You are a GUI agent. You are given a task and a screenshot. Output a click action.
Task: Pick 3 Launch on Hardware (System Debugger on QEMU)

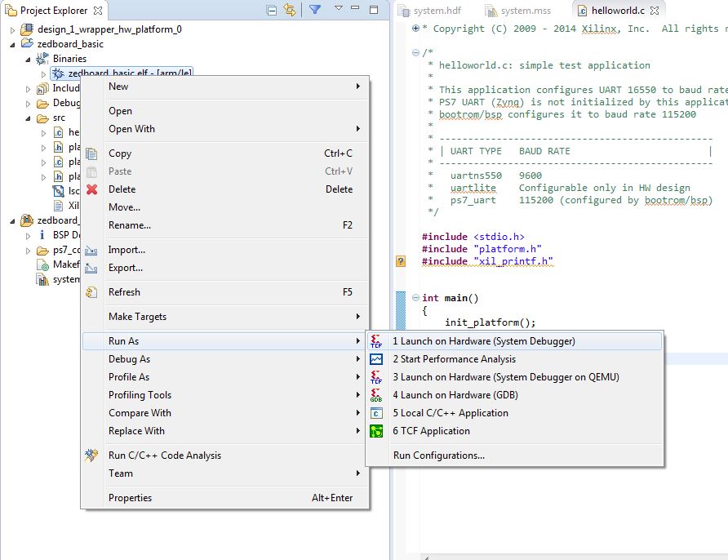point(514,377)
